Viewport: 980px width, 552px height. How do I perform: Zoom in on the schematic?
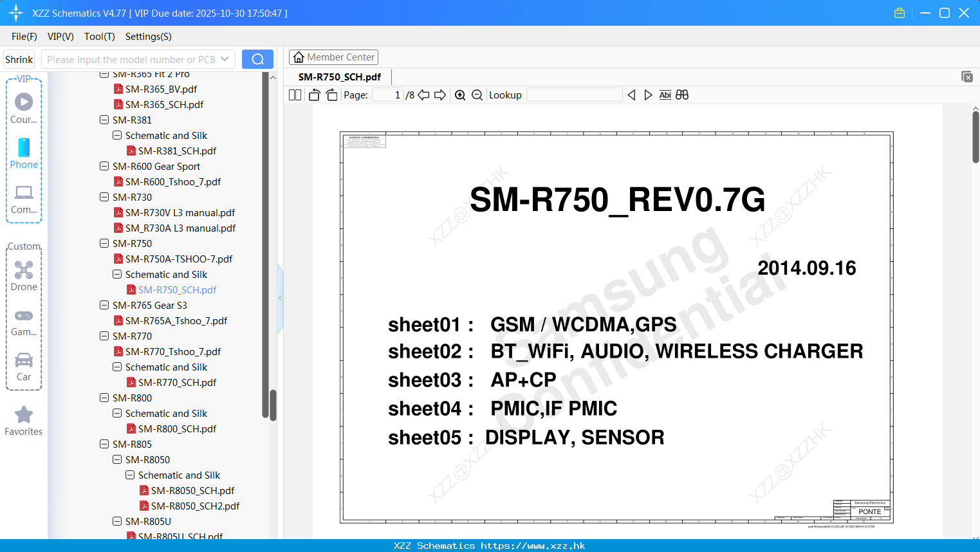[460, 95]
